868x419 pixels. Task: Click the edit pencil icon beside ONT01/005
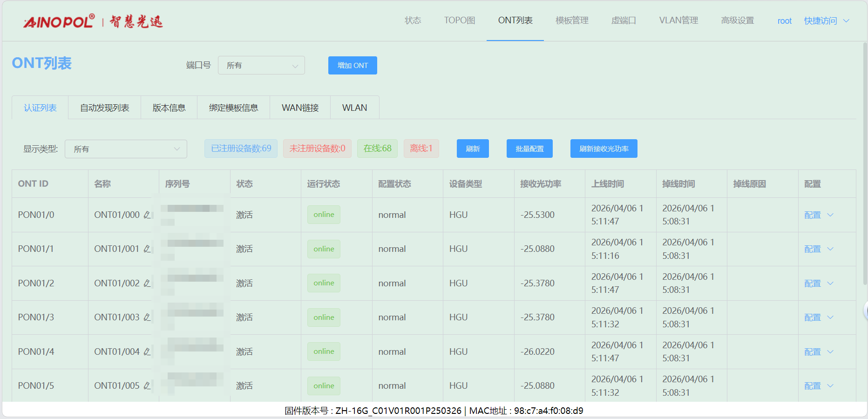pos(147,386)
